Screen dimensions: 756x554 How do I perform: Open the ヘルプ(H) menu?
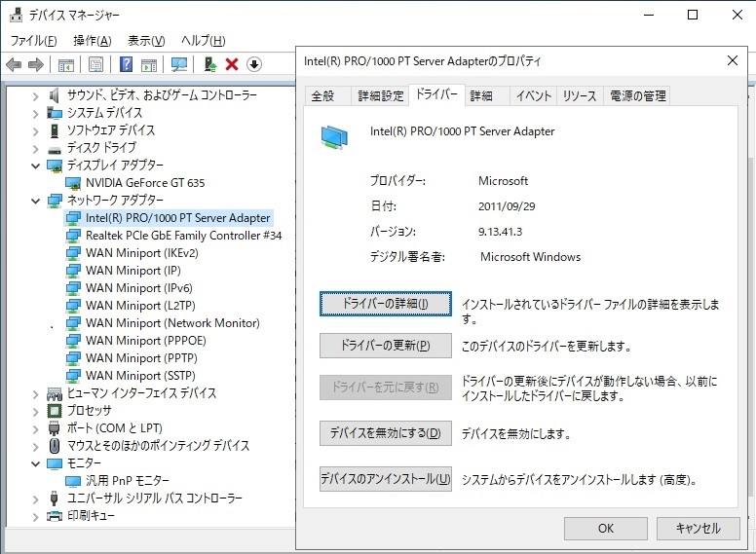tap(203, 41)
